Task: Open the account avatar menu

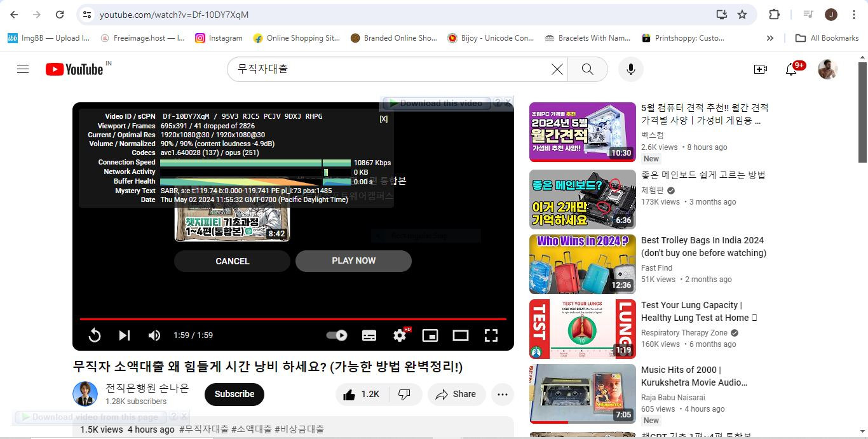Action: point(827,69)
